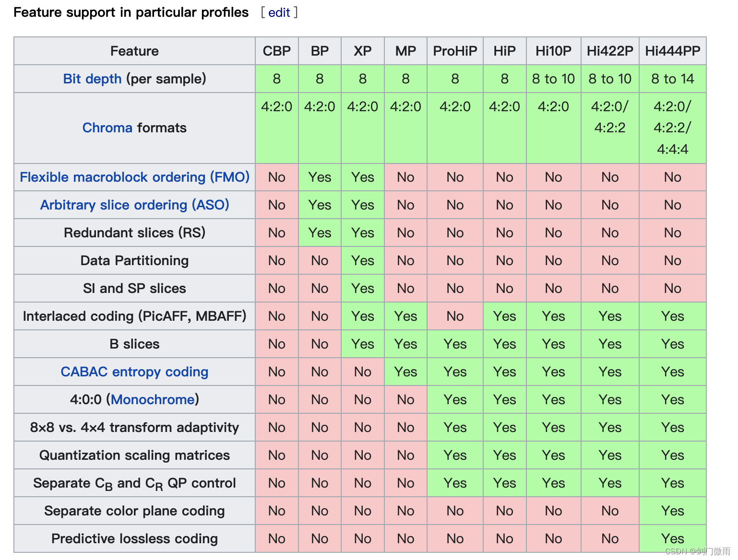Click '8×8 vs. 4×4 transform adaptivity' label
Image resolution: width=738 pixels, height=560 pixels.
[134, 427]
